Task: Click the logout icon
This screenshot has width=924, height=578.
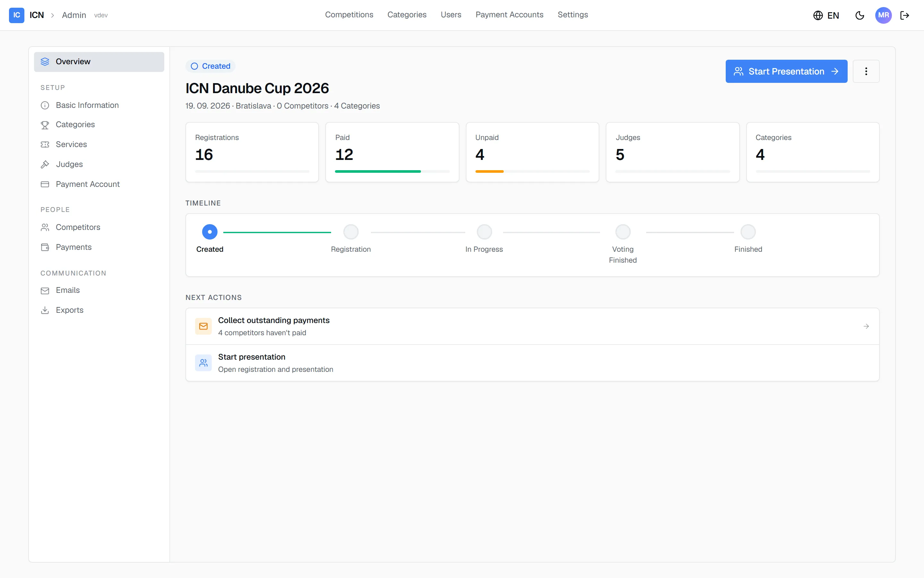Action: point(904,15)
